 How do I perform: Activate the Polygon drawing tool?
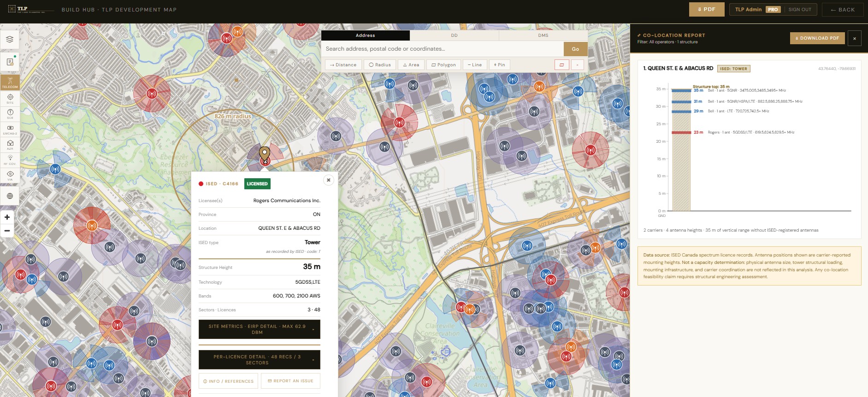pos(443,65)
